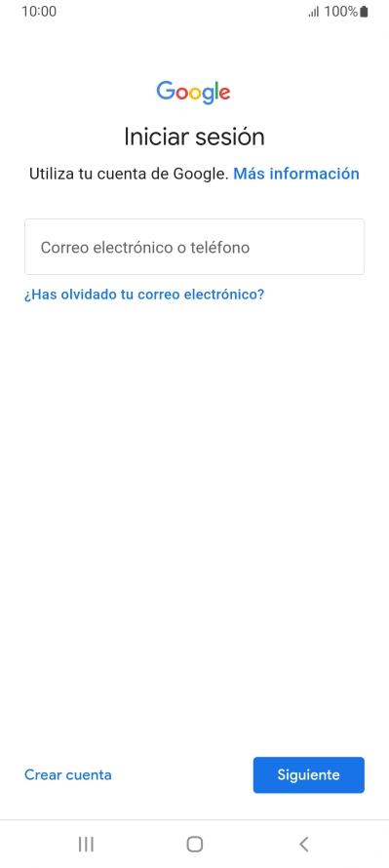Image resolution: width=389 pixels, height=868 pixels.
Task: Tap the lowercase blue g in the Google logo
Action: point(209,97)
